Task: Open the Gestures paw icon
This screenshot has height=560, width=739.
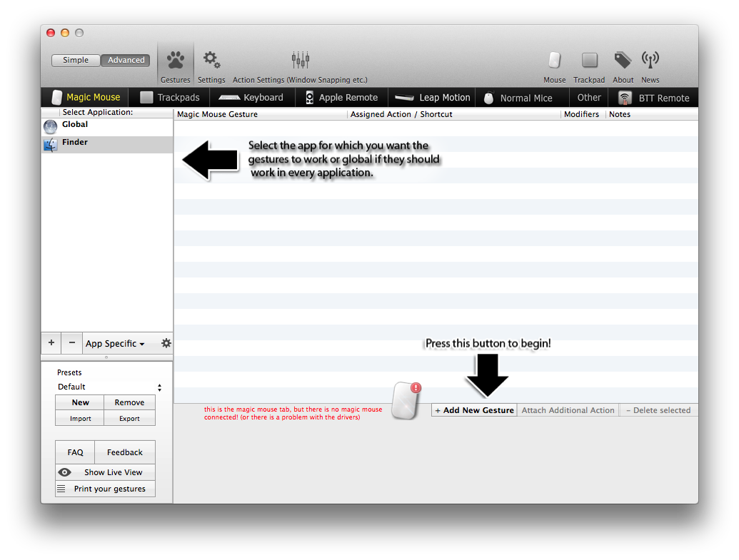Action: pos(175,60)
